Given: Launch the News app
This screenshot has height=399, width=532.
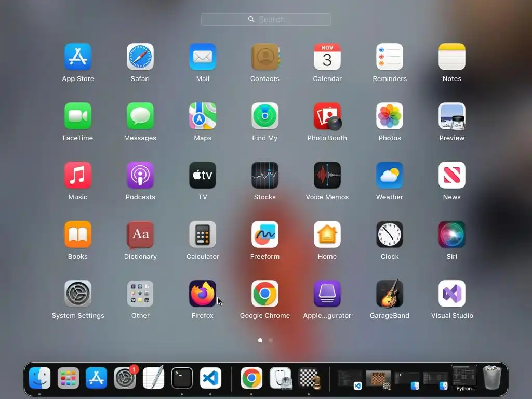Looking at the screenshot, I should 452,175.
